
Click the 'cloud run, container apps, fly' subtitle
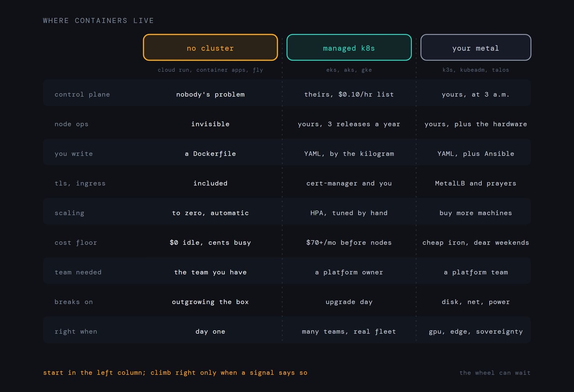pyautogui.click(x=211, y=70)
